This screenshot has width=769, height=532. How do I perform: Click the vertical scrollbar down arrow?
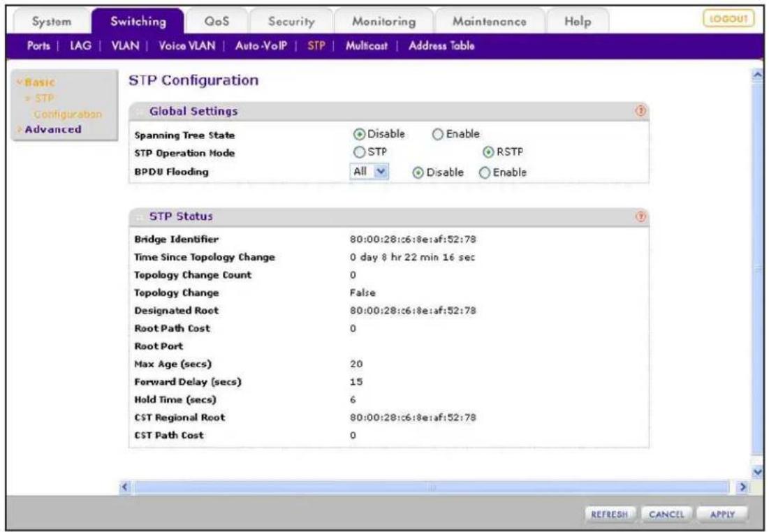pos(757,472)
